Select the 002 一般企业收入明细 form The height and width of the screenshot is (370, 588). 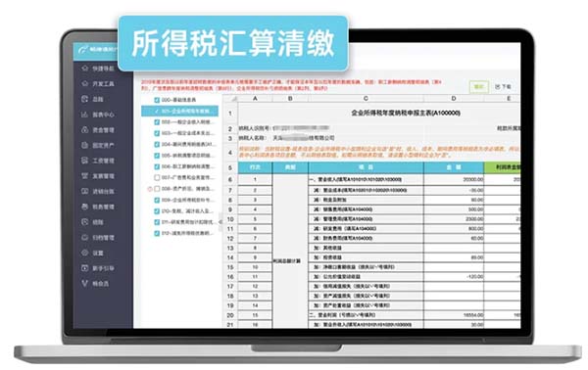point(185,122)
